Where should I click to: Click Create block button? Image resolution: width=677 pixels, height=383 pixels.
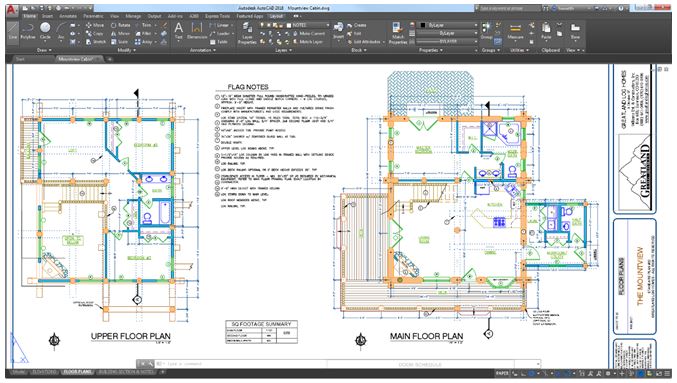point(357,25)
